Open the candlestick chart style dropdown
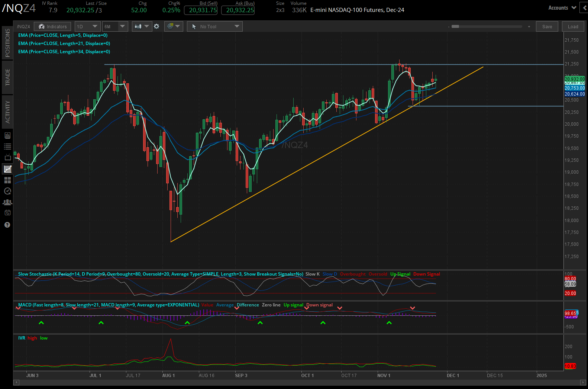Screen dimensions: 588x389 point(142,26)
